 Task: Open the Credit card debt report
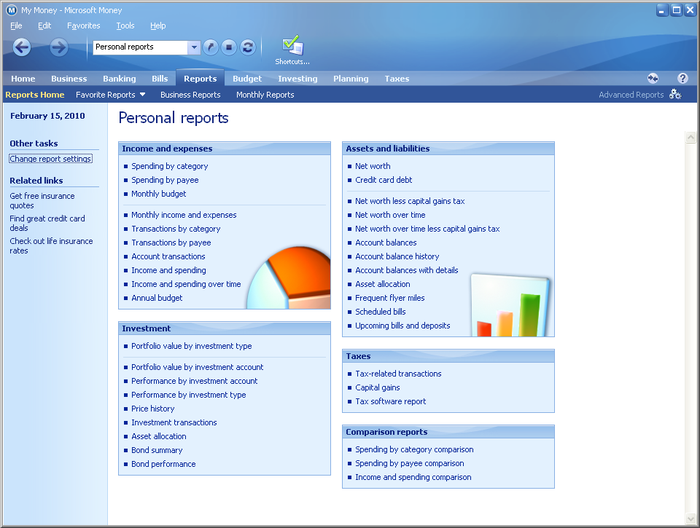click(383, 180)
